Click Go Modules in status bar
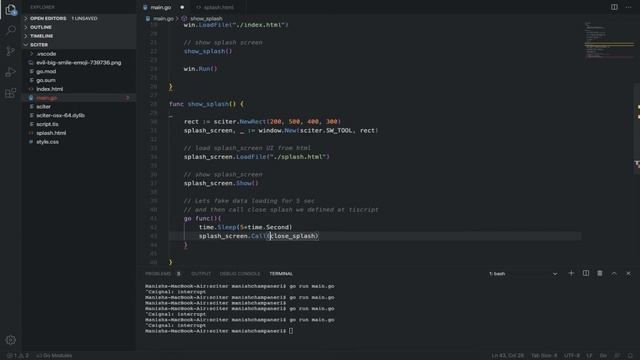The width and height of the screenshot is (640, 360). point(54,356)
